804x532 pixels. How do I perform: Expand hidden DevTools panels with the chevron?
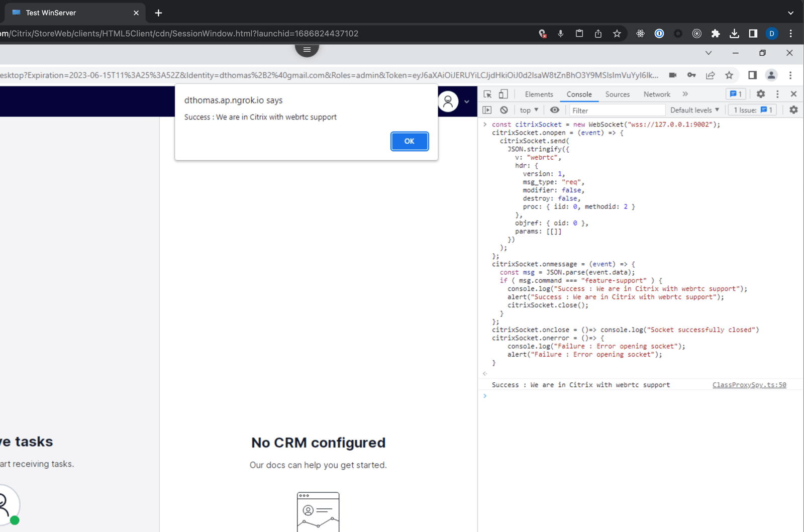(685, 94)
